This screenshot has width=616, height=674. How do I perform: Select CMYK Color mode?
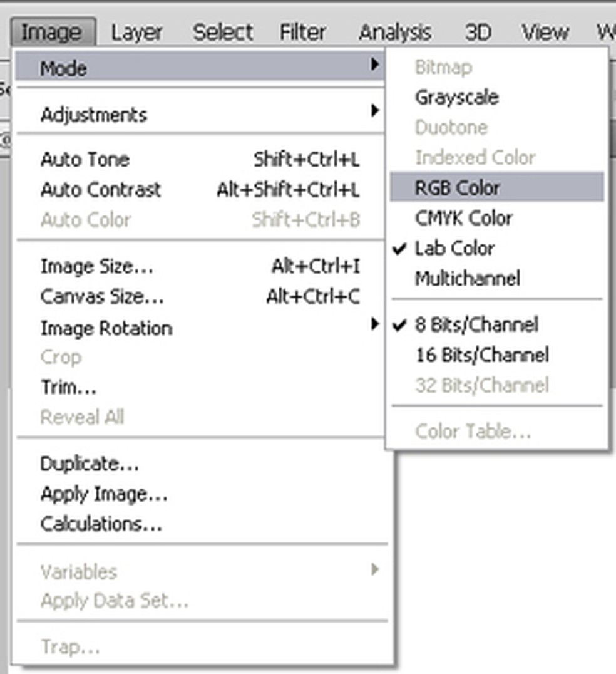464,218
